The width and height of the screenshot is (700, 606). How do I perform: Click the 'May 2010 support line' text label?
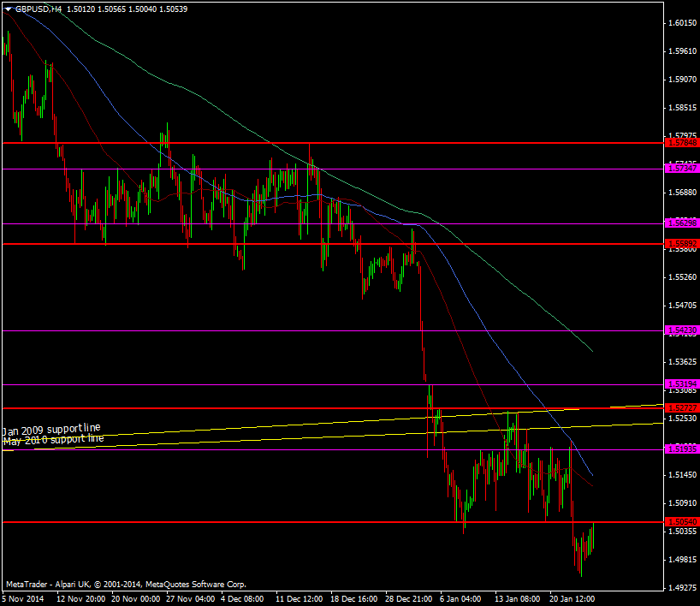point(54,440)
